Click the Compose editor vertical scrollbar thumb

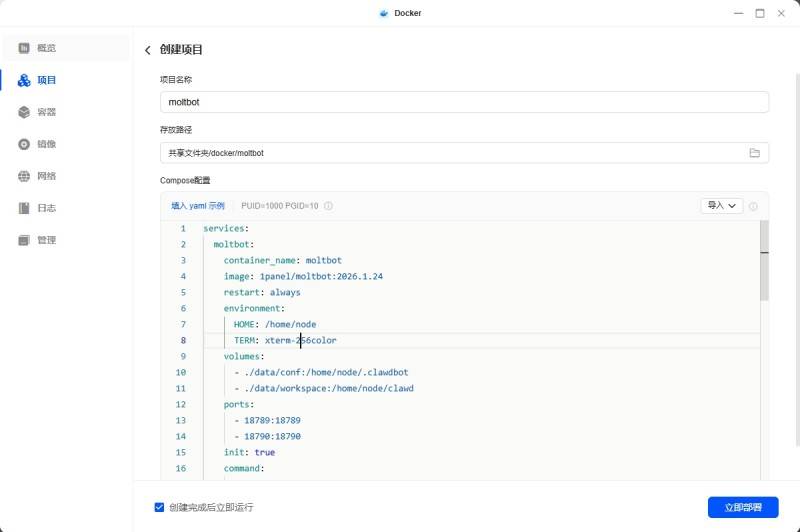(x=764, y=260)
